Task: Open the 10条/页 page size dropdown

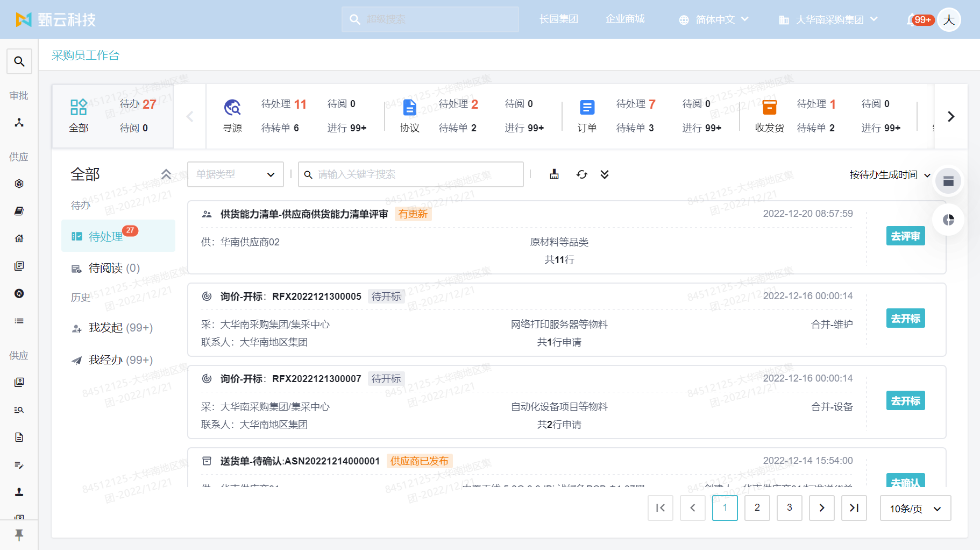Action: click(x=915, y=508)
